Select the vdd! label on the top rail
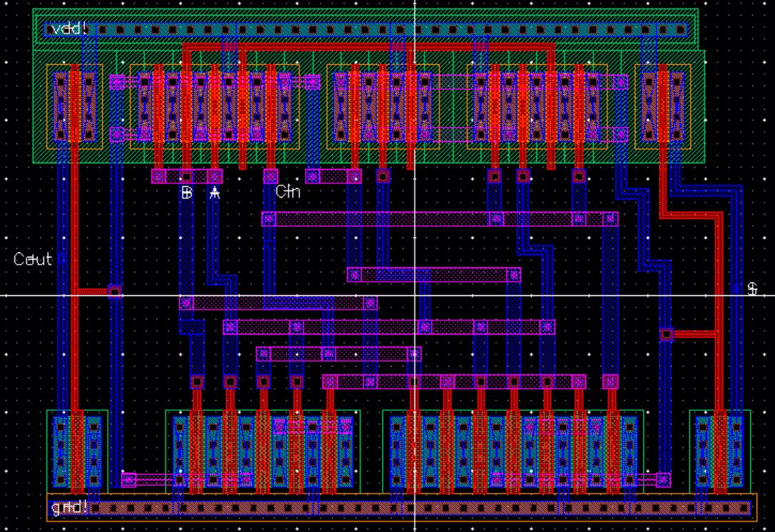Image resolution: width=775 pixels, height=532 pixels. 70,29
